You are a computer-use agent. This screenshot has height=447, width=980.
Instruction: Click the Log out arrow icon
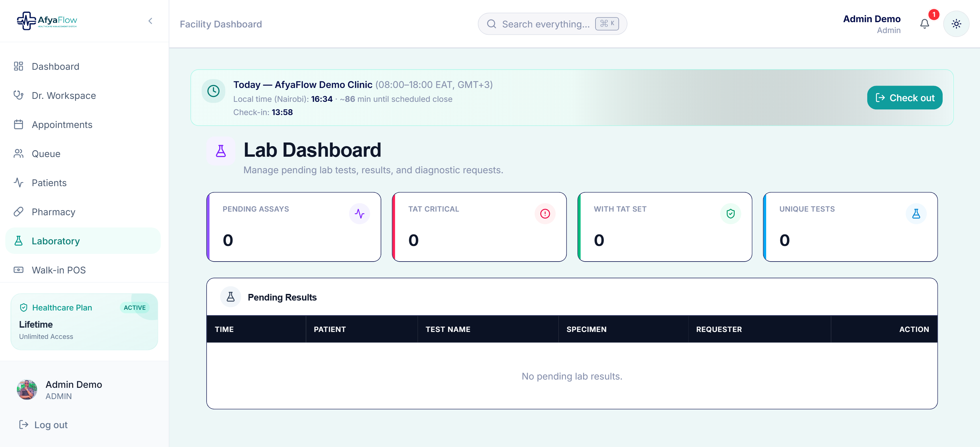pyautogui.click(x=24, y=425)
